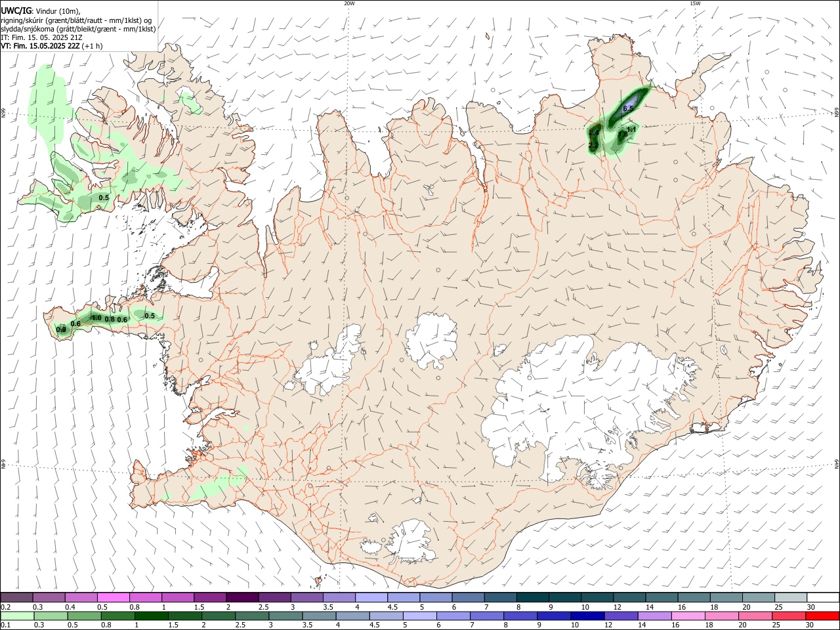This screenshot has width=840, height=630.
Task: Select the 64N latitude label on the left edge
Action: pos(3,464)
